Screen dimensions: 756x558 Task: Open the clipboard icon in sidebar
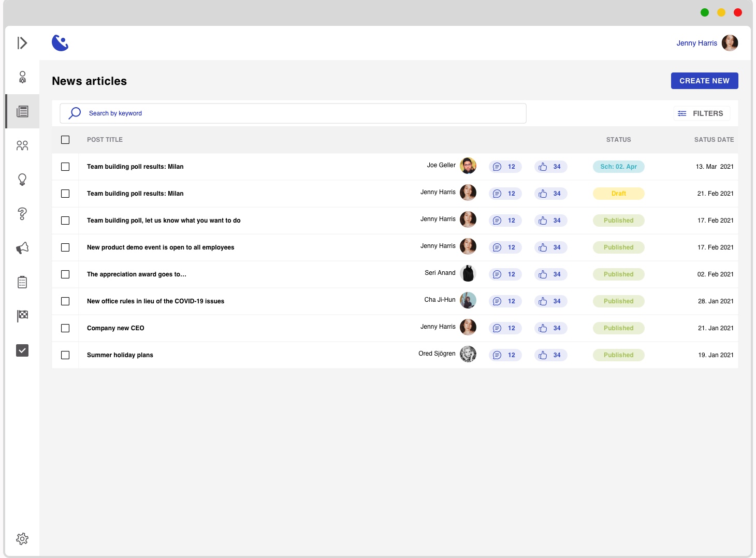tap(22, 282)
